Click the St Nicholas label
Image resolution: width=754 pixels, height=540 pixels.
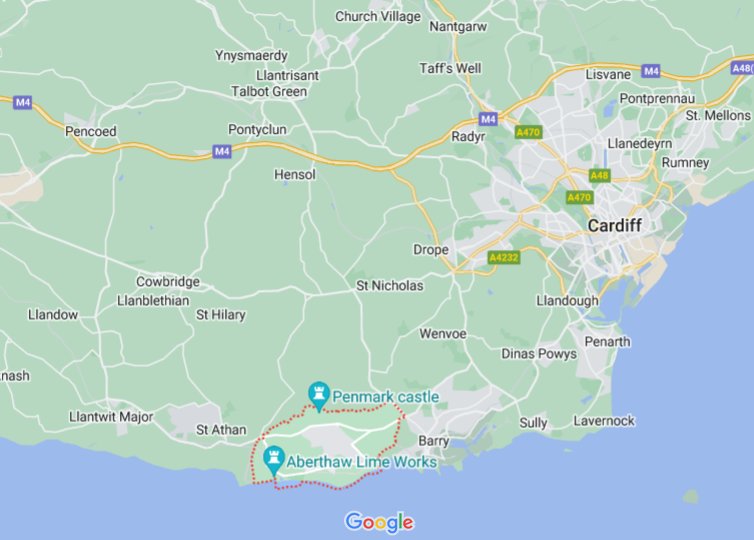pos(390,286)
